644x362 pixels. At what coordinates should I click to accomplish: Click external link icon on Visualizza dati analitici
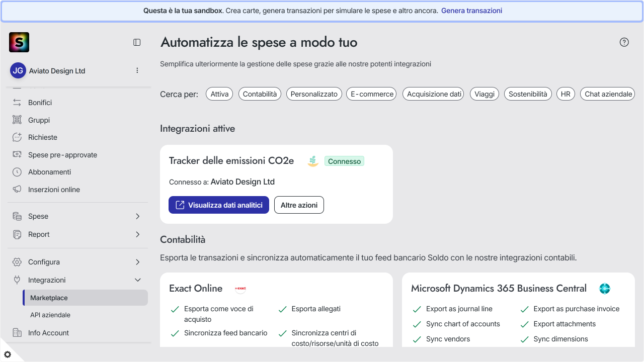180,205
